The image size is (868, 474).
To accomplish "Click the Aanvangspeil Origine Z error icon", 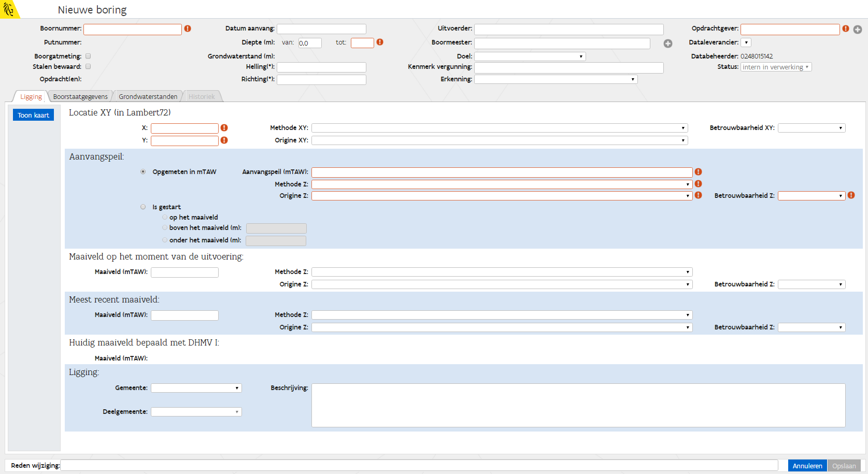I will [699, 195].
